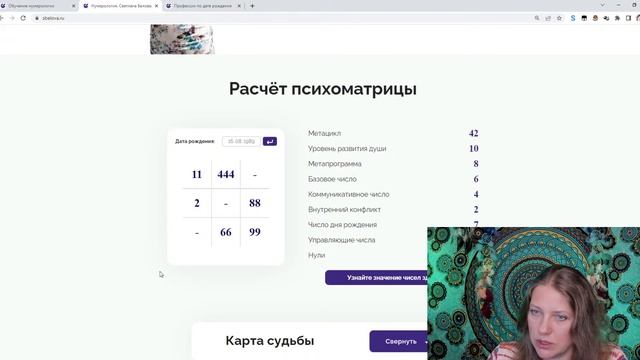Open the zoom magnifier icon in the address bar
This screenshot has height=360, width=640.
537,18
